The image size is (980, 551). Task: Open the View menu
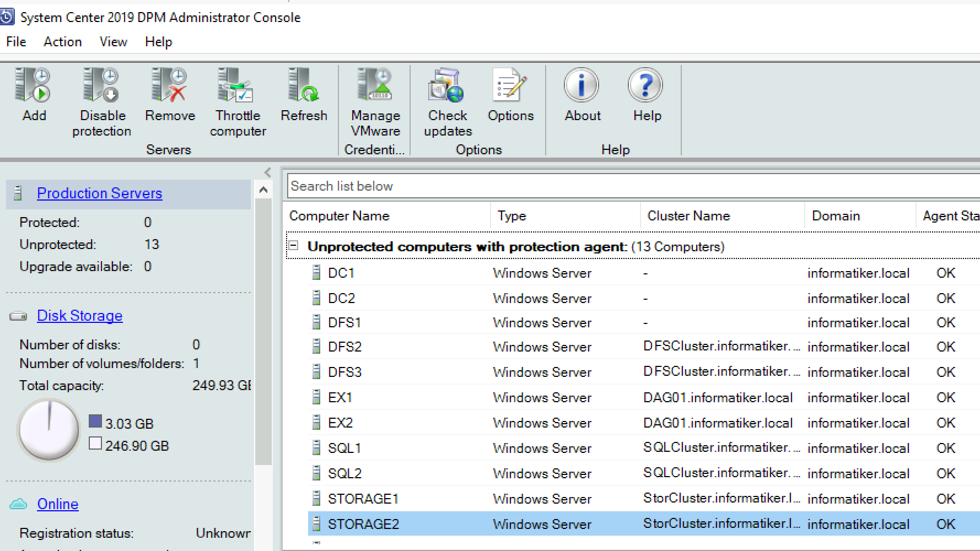[114, 42]
